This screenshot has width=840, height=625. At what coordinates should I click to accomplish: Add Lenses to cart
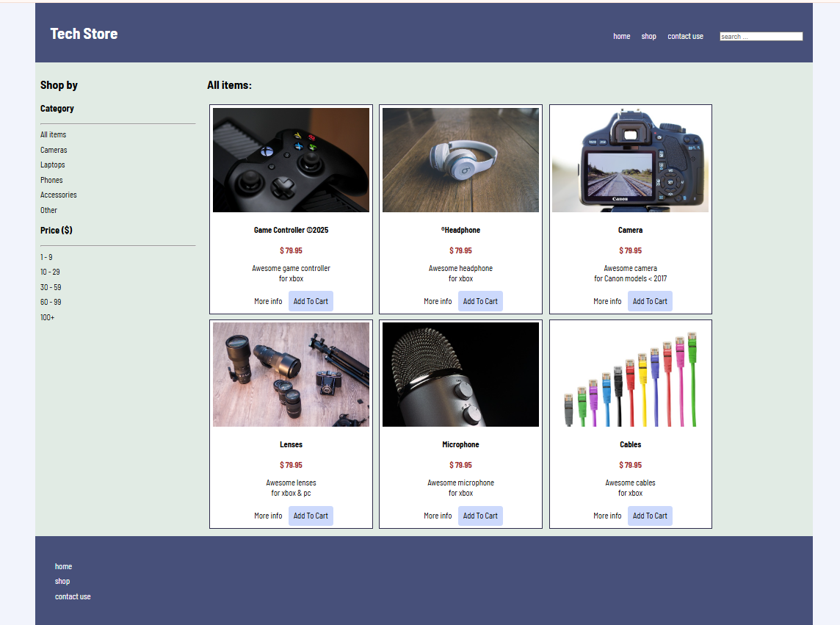(x=311, y=516)
